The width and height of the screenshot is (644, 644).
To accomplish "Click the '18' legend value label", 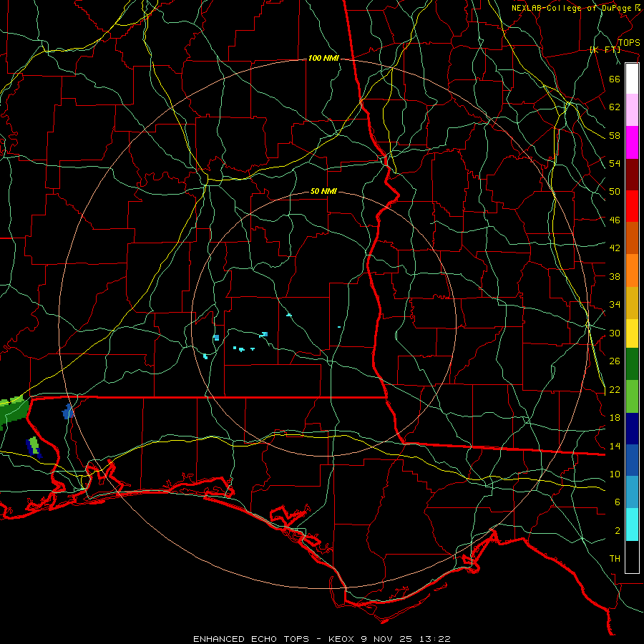I will click(x=615, y=418).
